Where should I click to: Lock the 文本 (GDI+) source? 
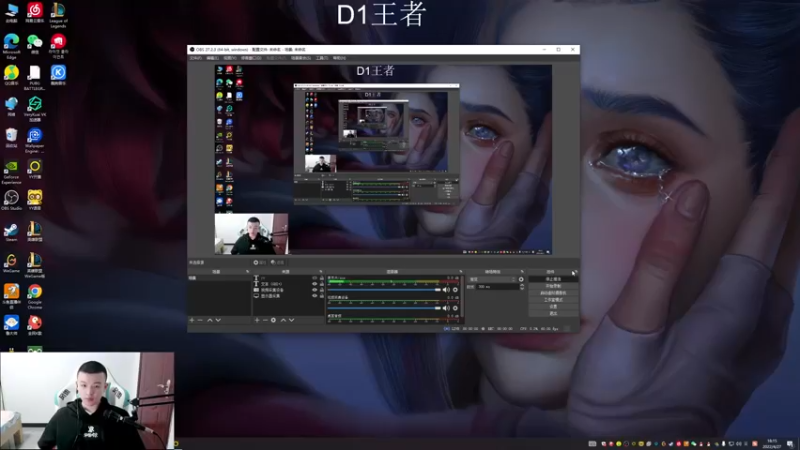(x=322, y=284)
